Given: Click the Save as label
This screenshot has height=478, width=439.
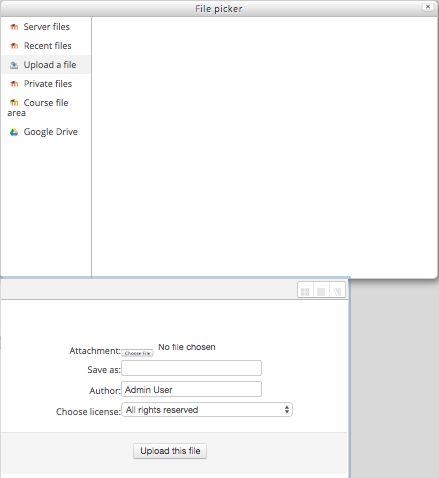Looking at the screenshot, I should pos(104,370).
